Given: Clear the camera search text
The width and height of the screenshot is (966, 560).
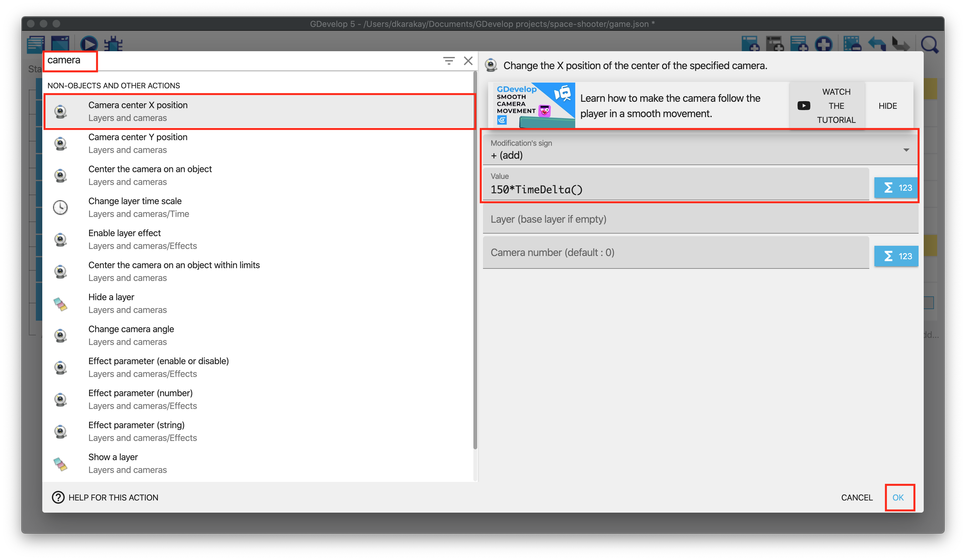Looking at the screenshot, I should pos(468,60).
